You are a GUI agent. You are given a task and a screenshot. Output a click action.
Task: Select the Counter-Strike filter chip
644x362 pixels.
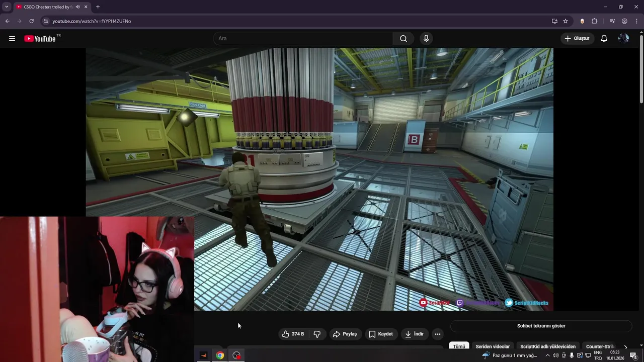600,346
